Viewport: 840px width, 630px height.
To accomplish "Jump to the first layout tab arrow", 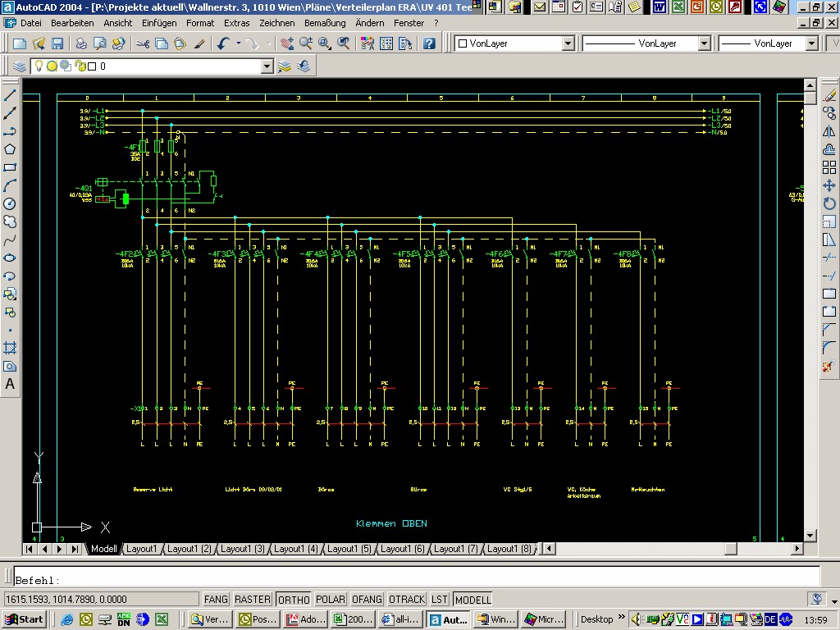I will point(30,549).
